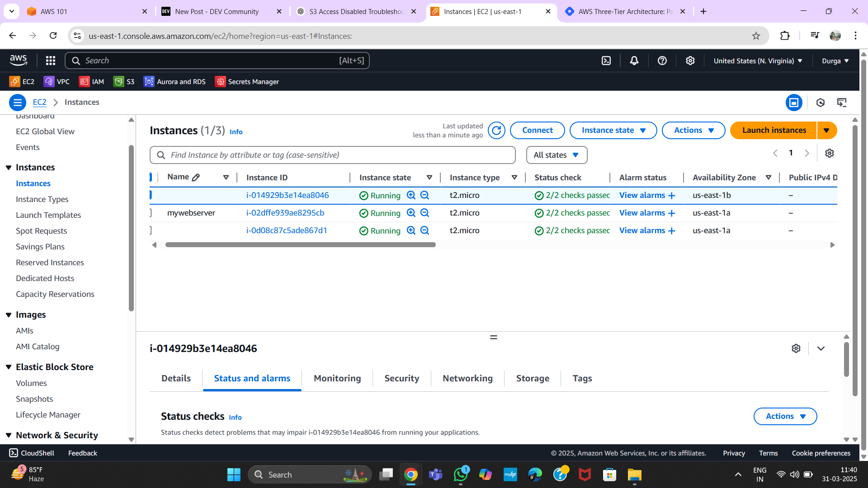Open the top Actions dropdown

[693, 131]
